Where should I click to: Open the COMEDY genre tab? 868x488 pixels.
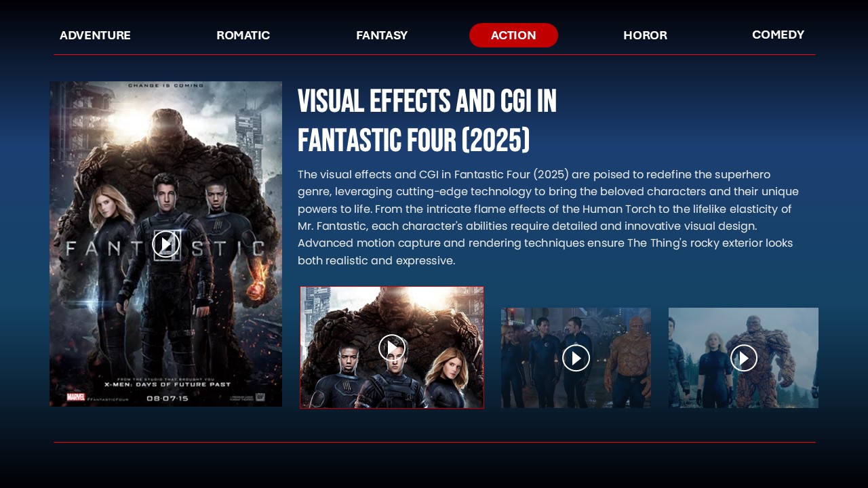pos(778,35)
